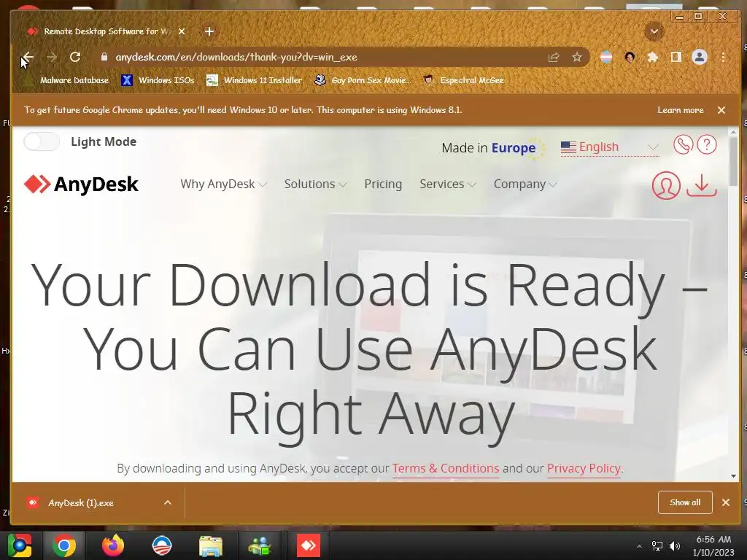Click the taskbar clock and date
The image size is (747, 560).
pyautogui.click(x=713, y=545)
